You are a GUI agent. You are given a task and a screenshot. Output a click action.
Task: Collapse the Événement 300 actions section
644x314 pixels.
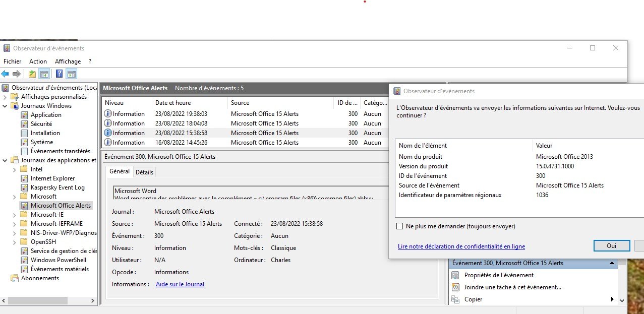tap(612, 263)
